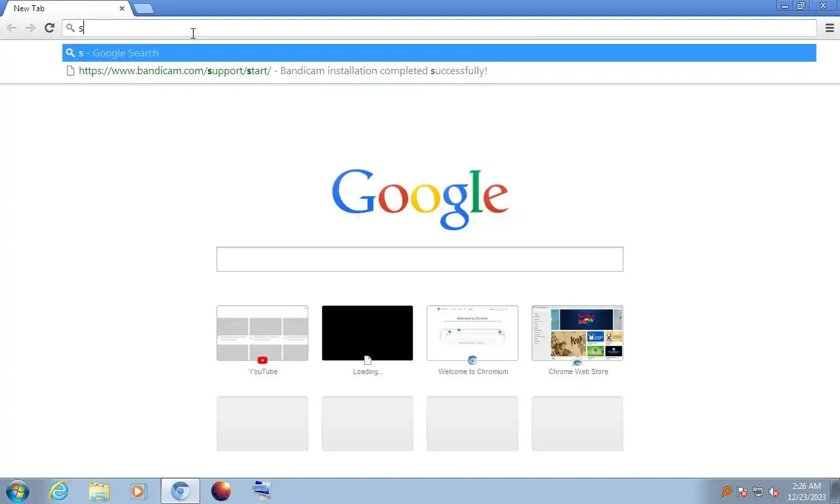Click the Google logo
Image resolution: width=840 pixels, height=504 pixels.
pos(420,199)
